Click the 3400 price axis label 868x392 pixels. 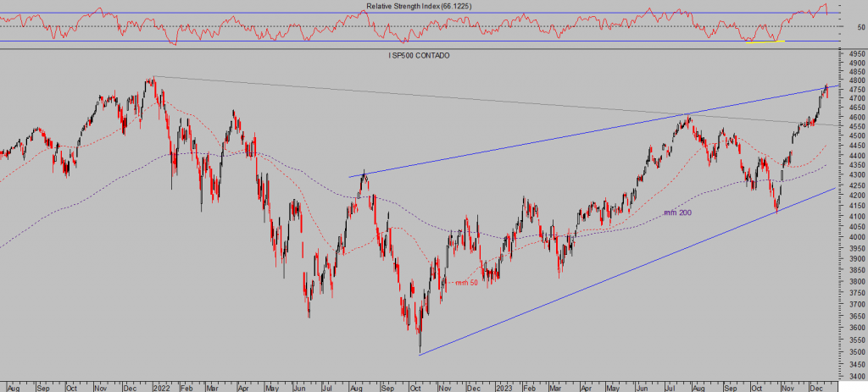pos(857,377)
